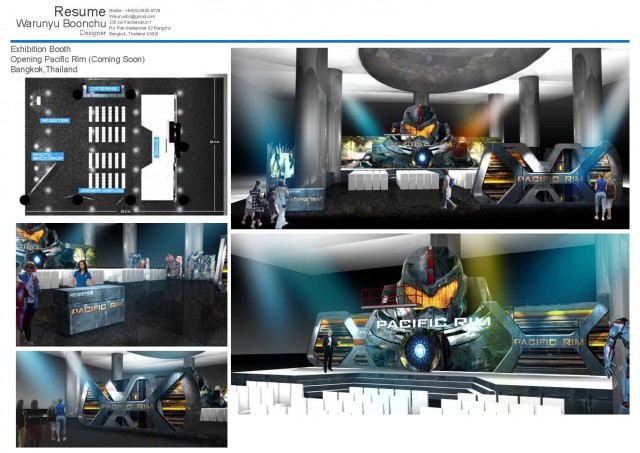The image size is (640, 453).
Task: Click "Opening Pacific Rim (Coming Soon)" text
Action: pyautogui.click(x=78, y=59)
